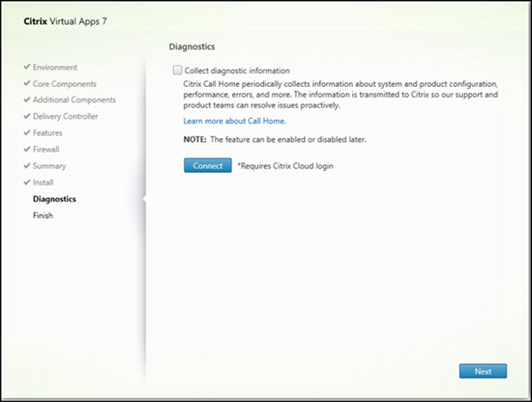Viewport: 532px width, 402px height.
Task: Click the checkmark beside Install step
Action: pyautogui.click(x=26, y=182)
